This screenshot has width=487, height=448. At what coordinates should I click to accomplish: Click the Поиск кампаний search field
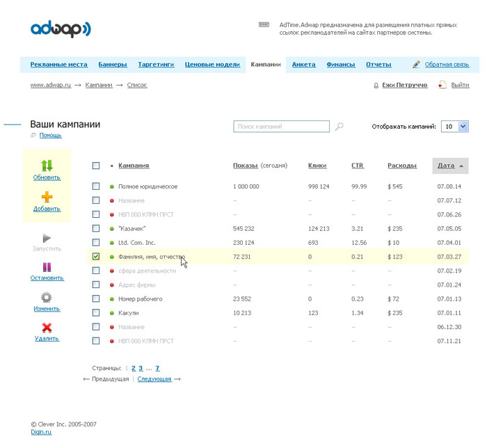[281, 127]
